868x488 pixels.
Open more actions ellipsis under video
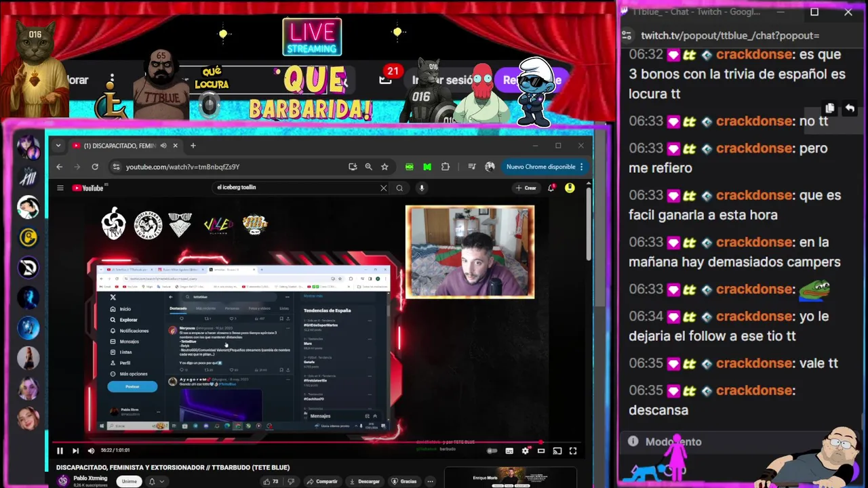[430, 481]
